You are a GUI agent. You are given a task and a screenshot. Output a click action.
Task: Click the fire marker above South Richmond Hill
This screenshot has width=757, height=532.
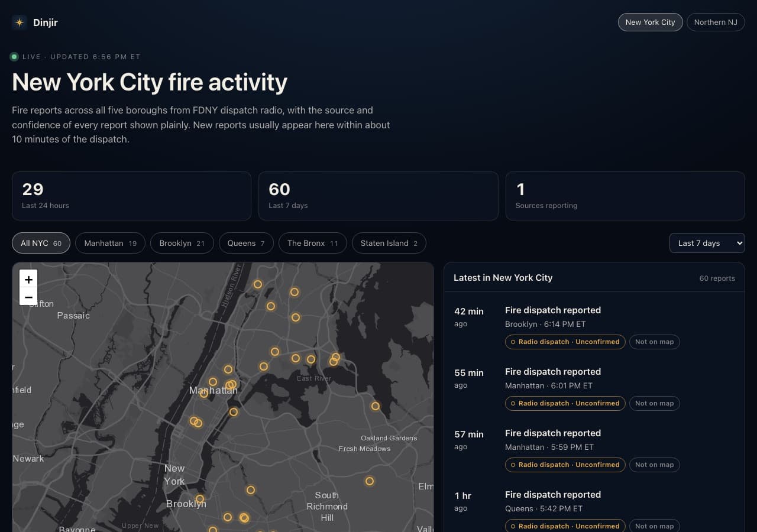tap(370, 481)
